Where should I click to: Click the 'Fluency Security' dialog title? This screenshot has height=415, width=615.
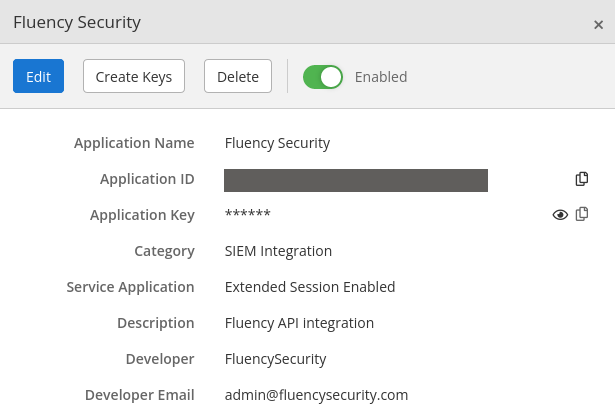pos(77,22)
